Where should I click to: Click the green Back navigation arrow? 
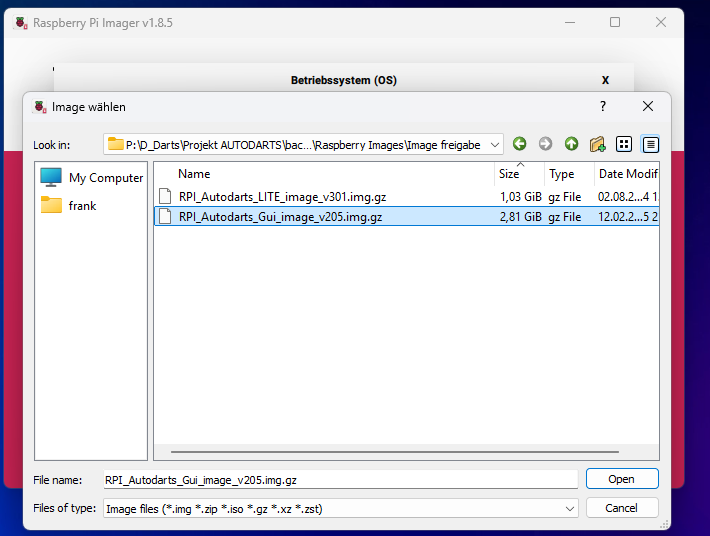pyautogui.click(x=519, y=144)
